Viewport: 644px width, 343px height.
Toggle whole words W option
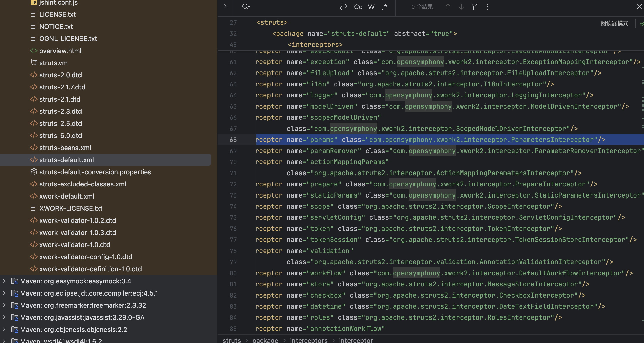point(371,7)
